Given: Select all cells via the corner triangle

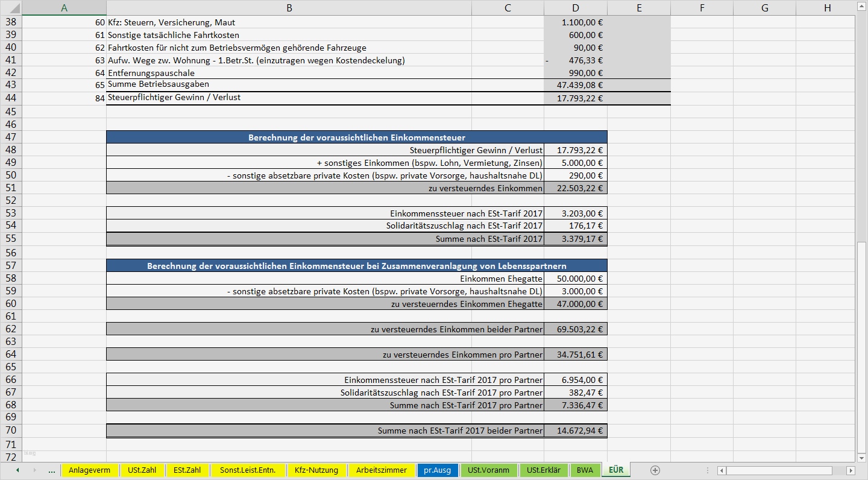Looking at the screenshot, I should coord(13,8).
